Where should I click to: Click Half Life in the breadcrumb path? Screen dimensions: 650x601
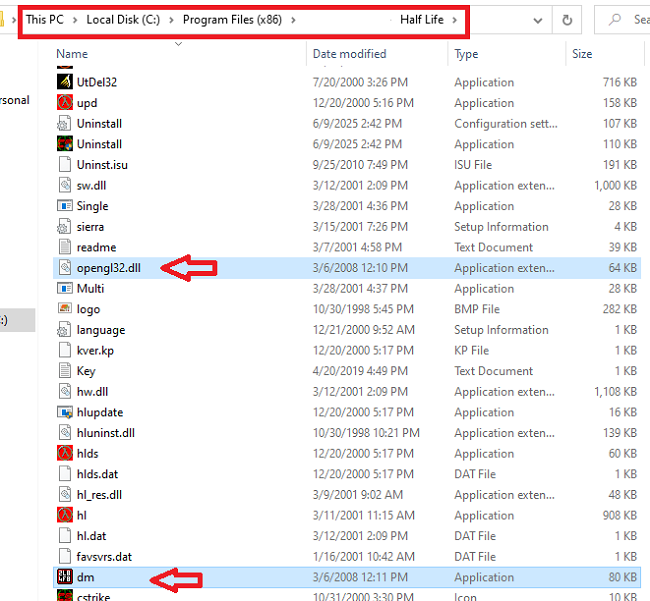click(422, 19)
